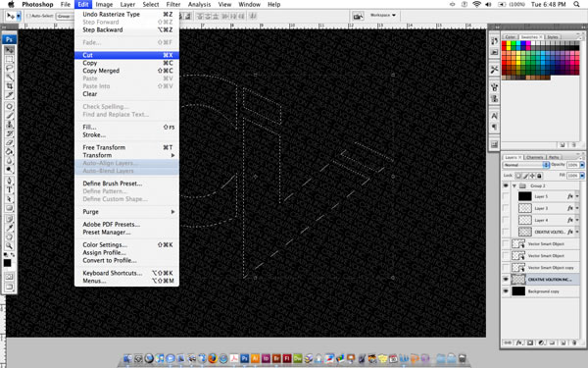Click the Opacity value field
The height and width of the screenshot is (368, 588).
coord(572,165)
